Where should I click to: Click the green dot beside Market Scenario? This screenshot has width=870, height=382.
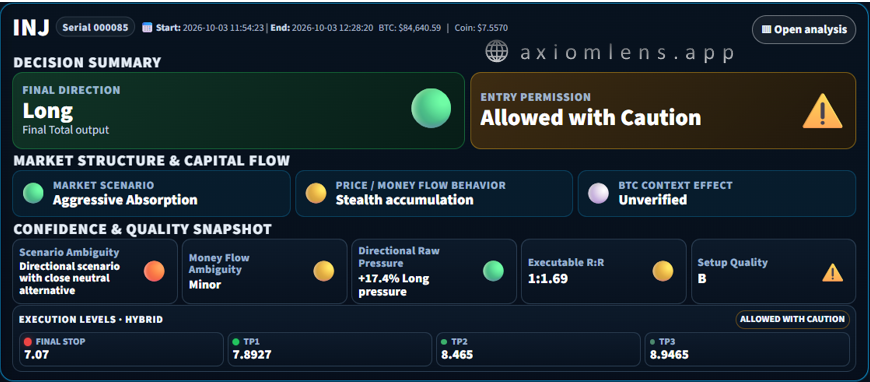click(33, 193)
